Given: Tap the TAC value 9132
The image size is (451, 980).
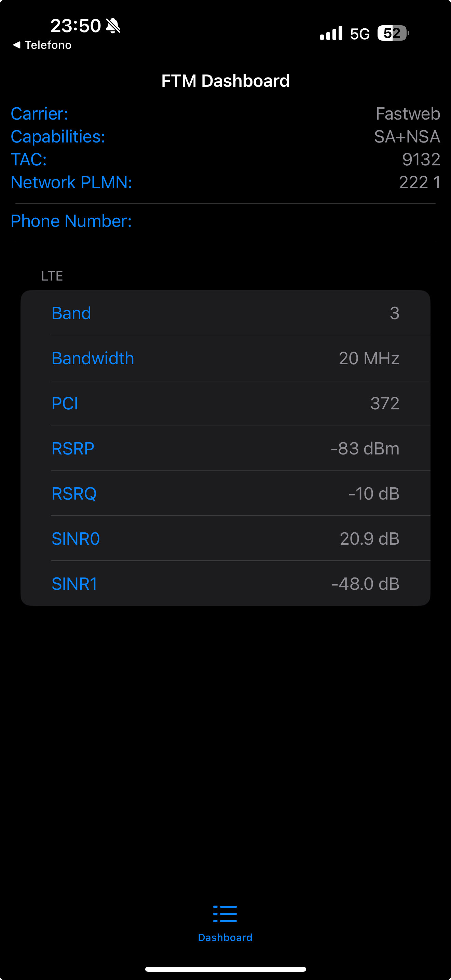Looking at the screenshot, I should tap(421, 159).
